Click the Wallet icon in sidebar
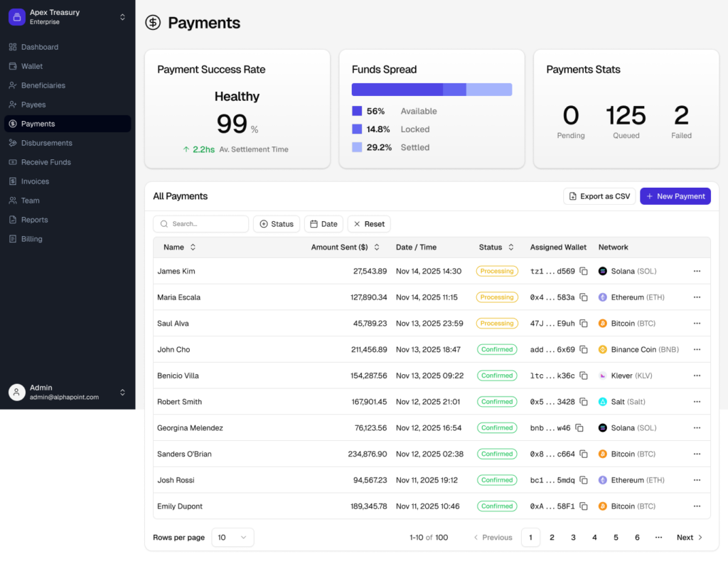728x564 pixels. click(x=13, y=66)
